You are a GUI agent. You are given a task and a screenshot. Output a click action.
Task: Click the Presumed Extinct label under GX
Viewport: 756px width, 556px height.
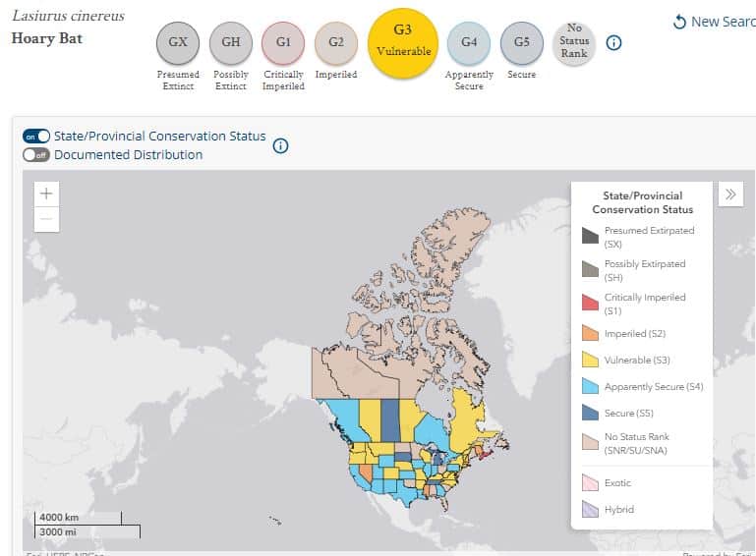[x=178, y=80]
